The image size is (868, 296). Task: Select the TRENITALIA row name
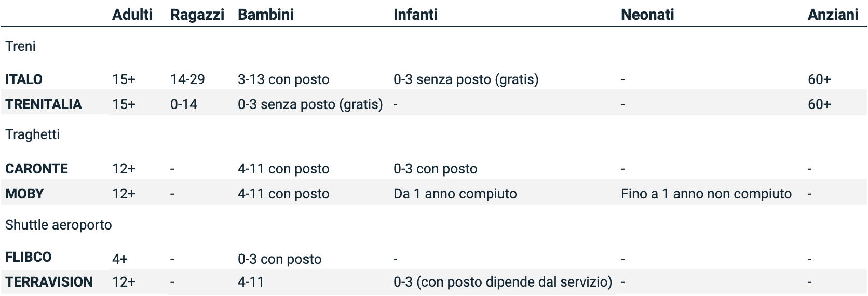44,104
